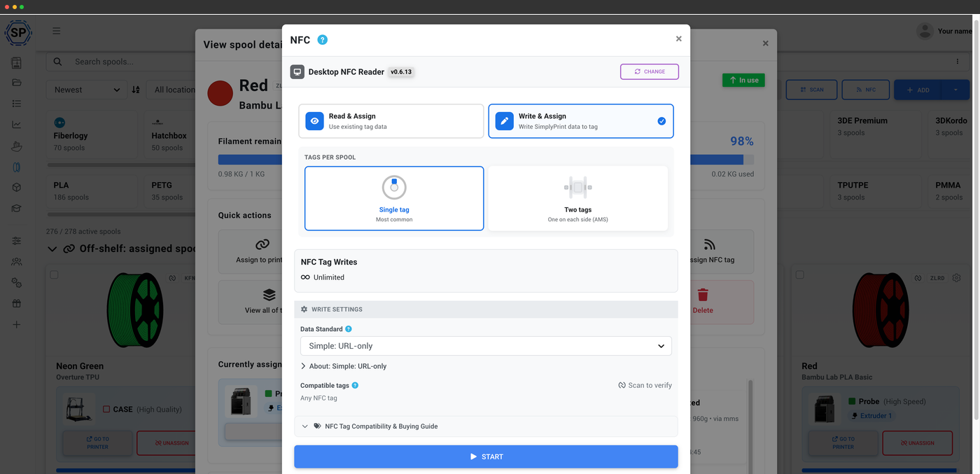Viewport: 980px width, 474px height.
Task: Click the NFC help question mark icon
Action: pos(322,40)
